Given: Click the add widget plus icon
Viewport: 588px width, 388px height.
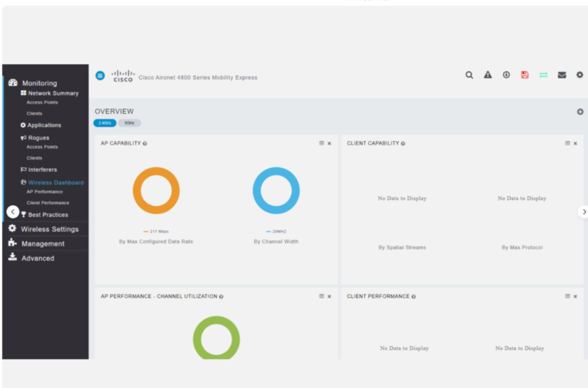Looking at the screenshot, I should pyautogui.click(x=580, y=112).
